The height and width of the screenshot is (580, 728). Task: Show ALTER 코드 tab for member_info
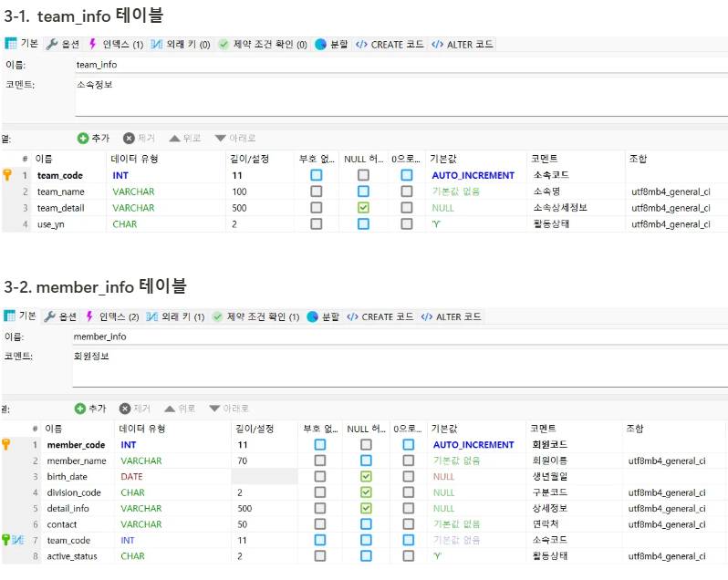(x=451, y=316)
